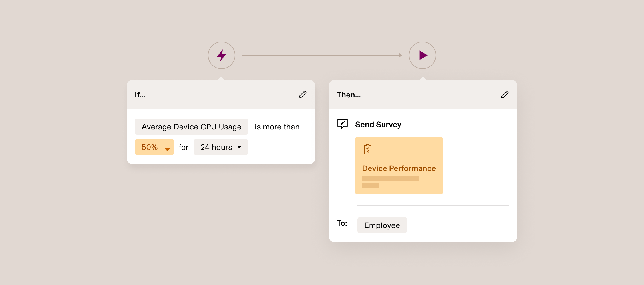Select the Send Survey speech bubble icon
The height and width of the screenshot is (285, 644).
tap(343, 124)
